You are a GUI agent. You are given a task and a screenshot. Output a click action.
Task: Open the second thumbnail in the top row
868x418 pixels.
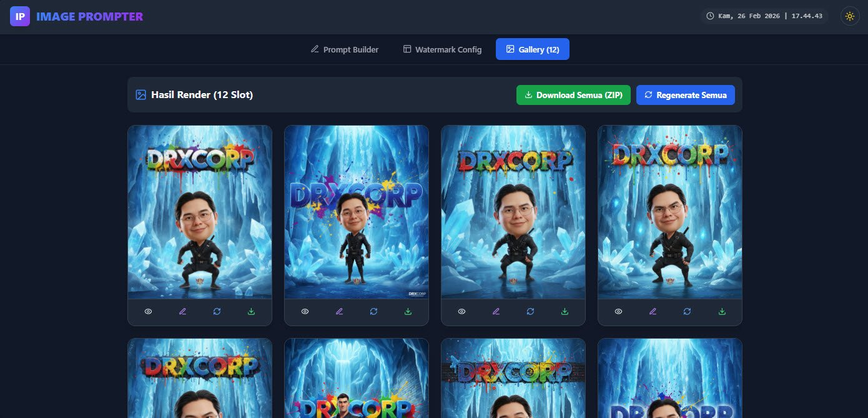(x=357, y=212)
